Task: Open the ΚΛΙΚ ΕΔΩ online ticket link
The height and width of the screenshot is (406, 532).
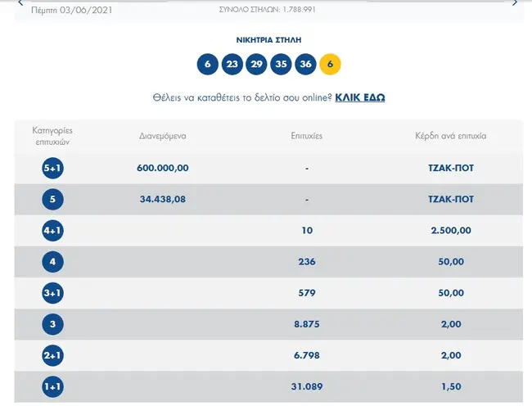Action: click(x=360, y=97)
